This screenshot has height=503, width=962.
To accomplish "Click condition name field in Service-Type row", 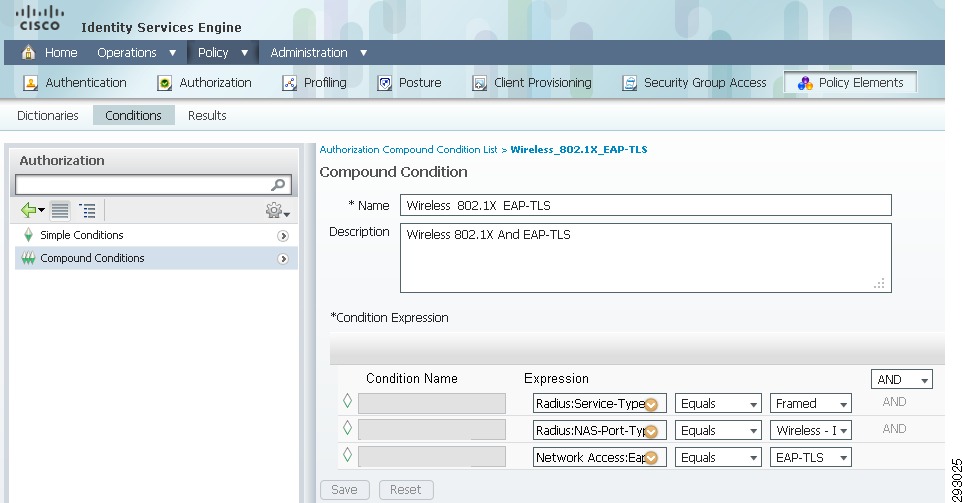I will (432, 404).
